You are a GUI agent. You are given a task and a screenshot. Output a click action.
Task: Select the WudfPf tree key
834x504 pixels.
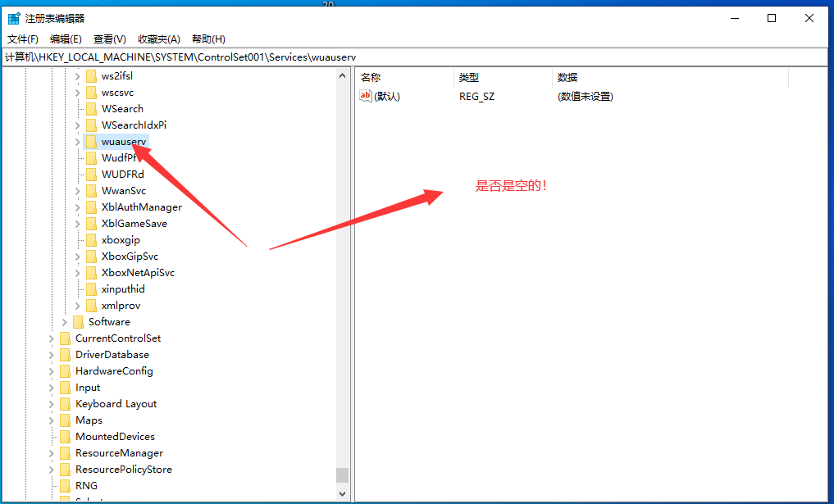tap(119, 158)
